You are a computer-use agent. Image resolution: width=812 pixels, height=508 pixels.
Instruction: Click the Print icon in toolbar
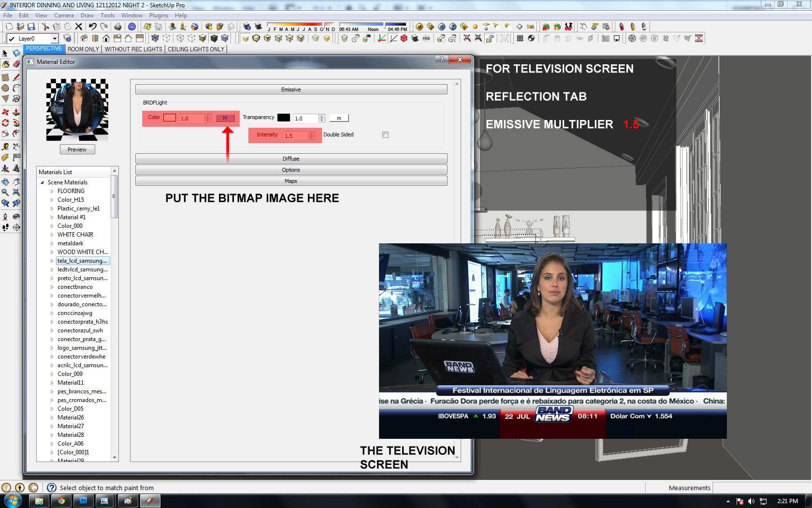click(117, 27)
